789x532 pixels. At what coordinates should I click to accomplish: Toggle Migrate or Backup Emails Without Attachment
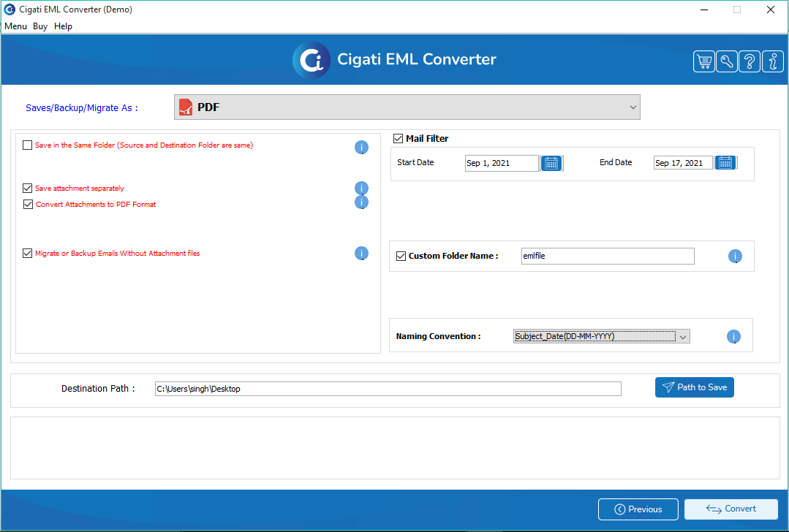click(28, 254)
